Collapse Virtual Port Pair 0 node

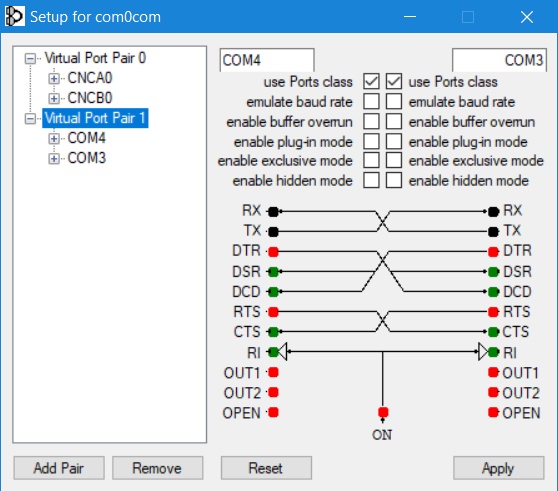coord(30,58)
